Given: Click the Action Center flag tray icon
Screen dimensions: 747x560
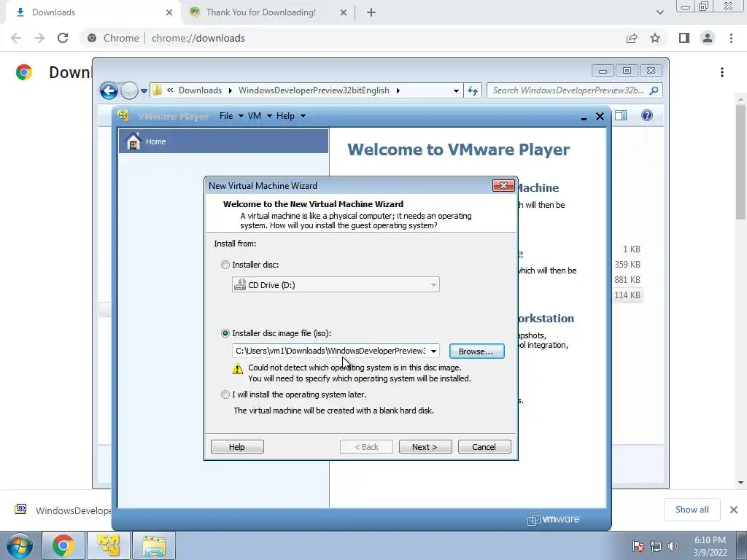Looking at the screenshot, I should [638, 546].
